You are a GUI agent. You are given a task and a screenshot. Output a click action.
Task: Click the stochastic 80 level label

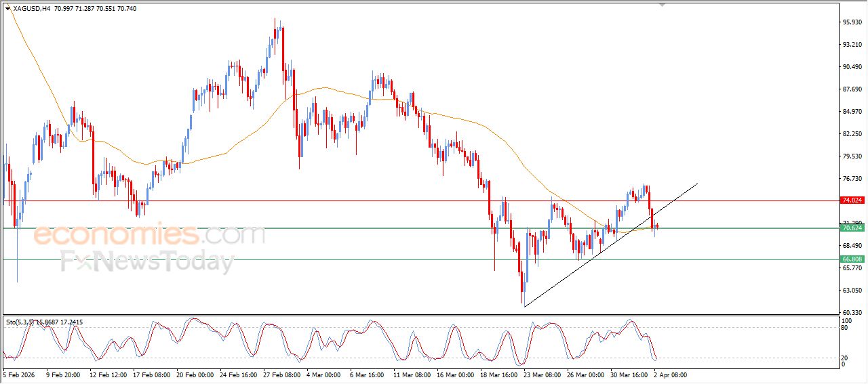[x=845, y=328]
